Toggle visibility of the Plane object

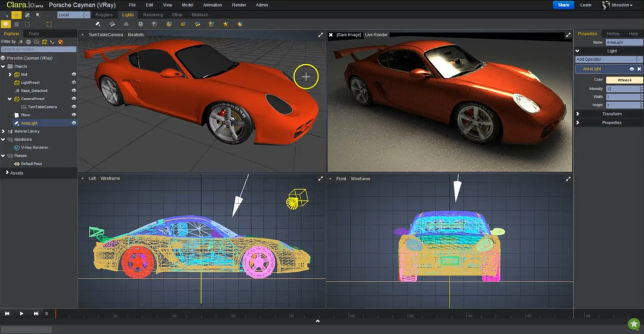point(74,115)
